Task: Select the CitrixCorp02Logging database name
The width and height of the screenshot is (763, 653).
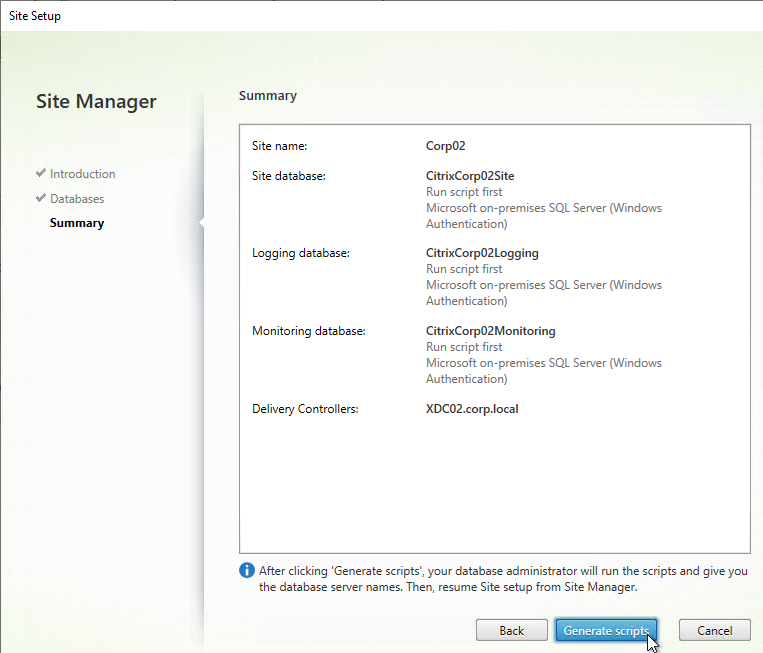Action: coord(482,254)
